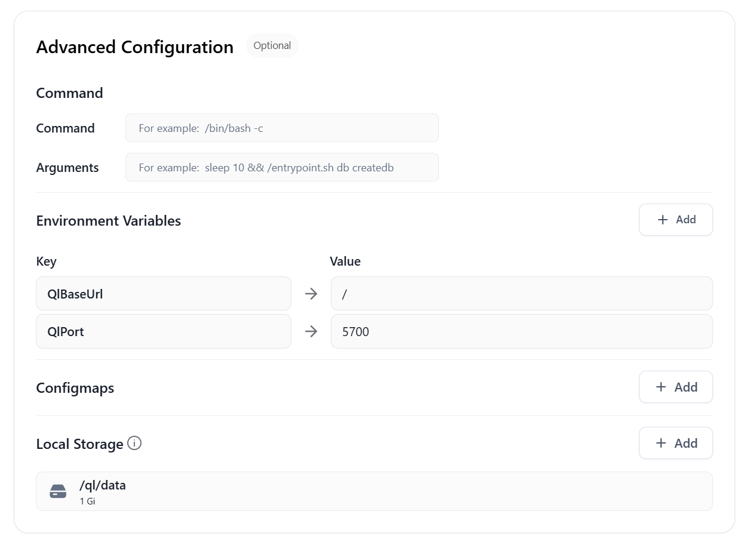Click the Optional badge
The width and height of the screenshot is (756, 548).
coord(272,46)
